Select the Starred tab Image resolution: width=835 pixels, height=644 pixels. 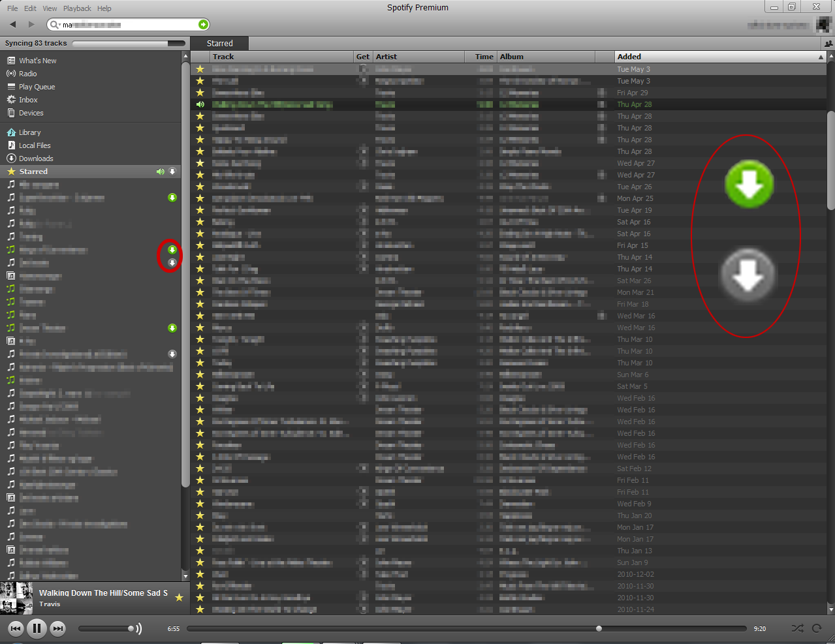(220, 44)
